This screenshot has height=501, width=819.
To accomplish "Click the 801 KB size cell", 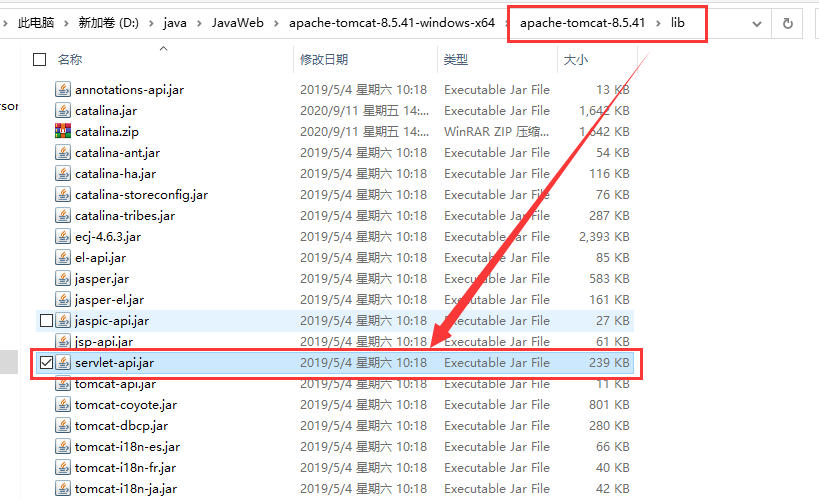I will click(x=610, y=405).
